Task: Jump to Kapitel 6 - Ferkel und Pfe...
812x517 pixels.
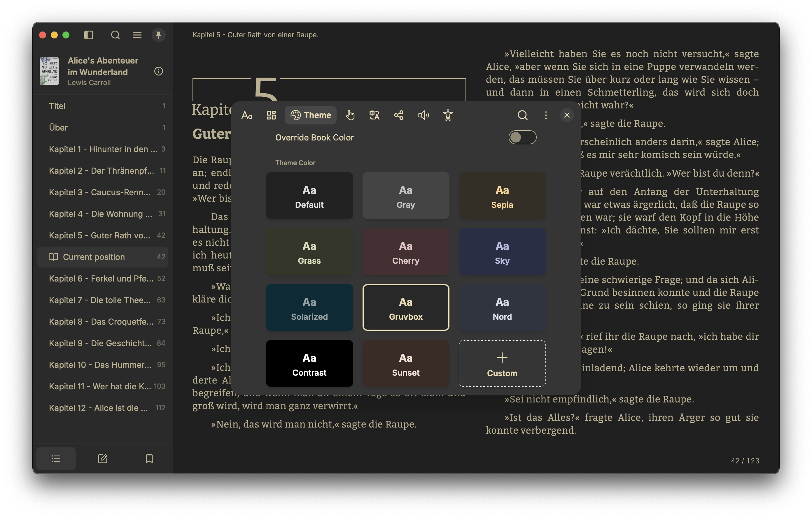Action: (102, 278)
